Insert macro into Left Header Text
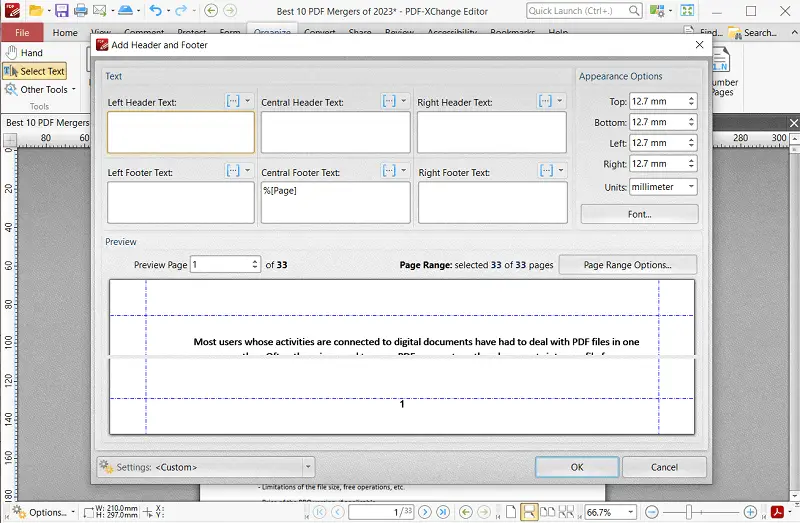The width and height of the screenshot is (800, 523). pyautogui.click(x=233, y=101)
